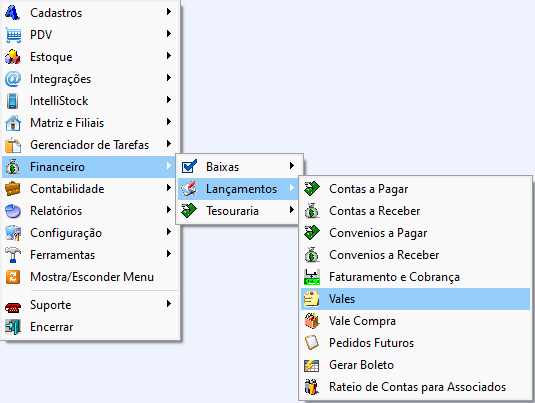Expand the Configuração submenu arrow
Screen dimensions: 535x403
tap(169, 232)
